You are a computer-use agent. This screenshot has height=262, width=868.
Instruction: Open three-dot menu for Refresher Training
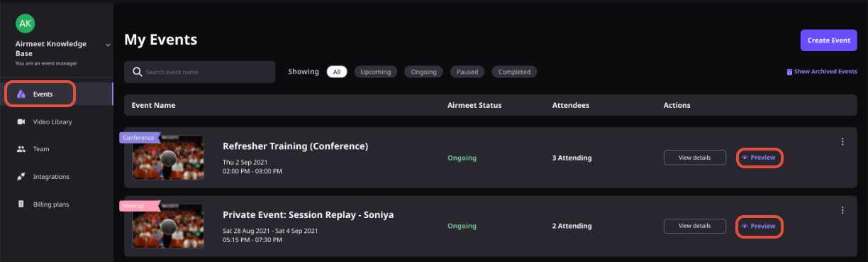point(842,141)
